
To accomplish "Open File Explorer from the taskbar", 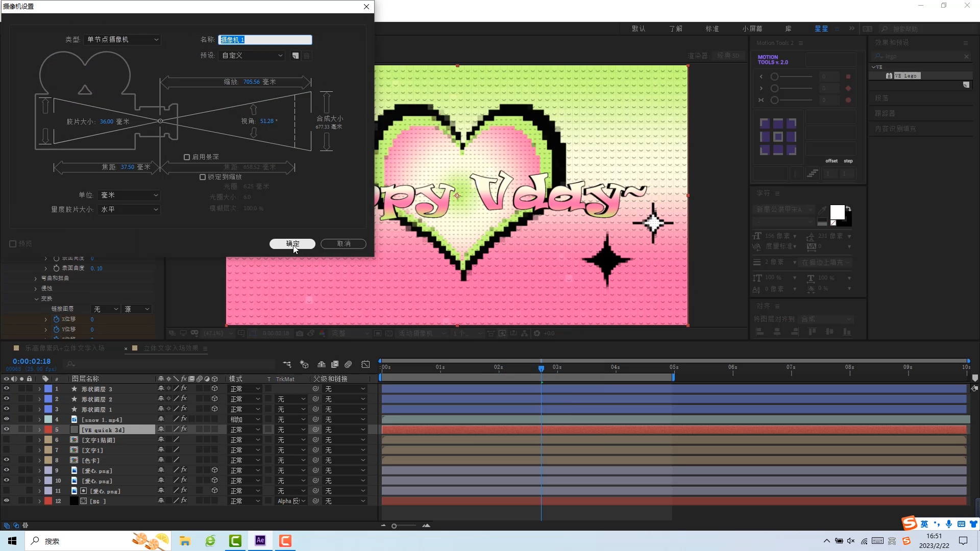I will pos(185,541).
